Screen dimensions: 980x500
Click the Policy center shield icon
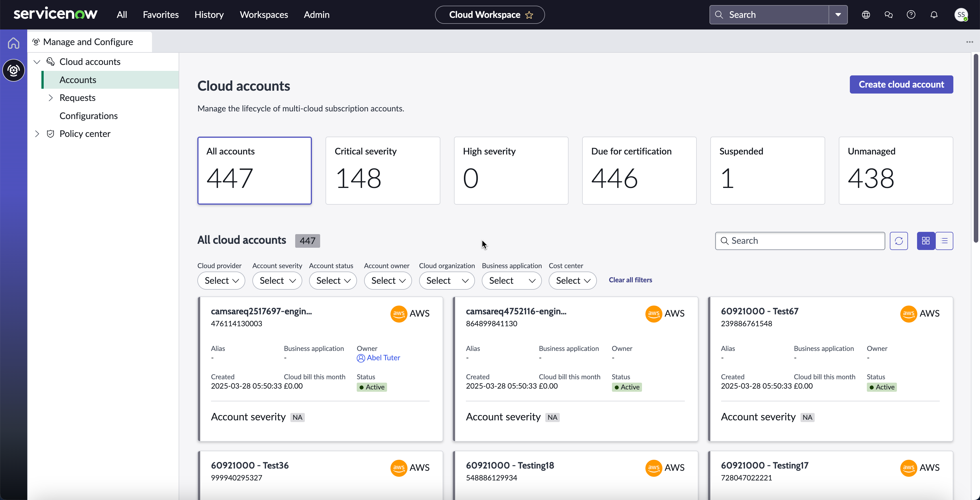[x=50, y=134]
